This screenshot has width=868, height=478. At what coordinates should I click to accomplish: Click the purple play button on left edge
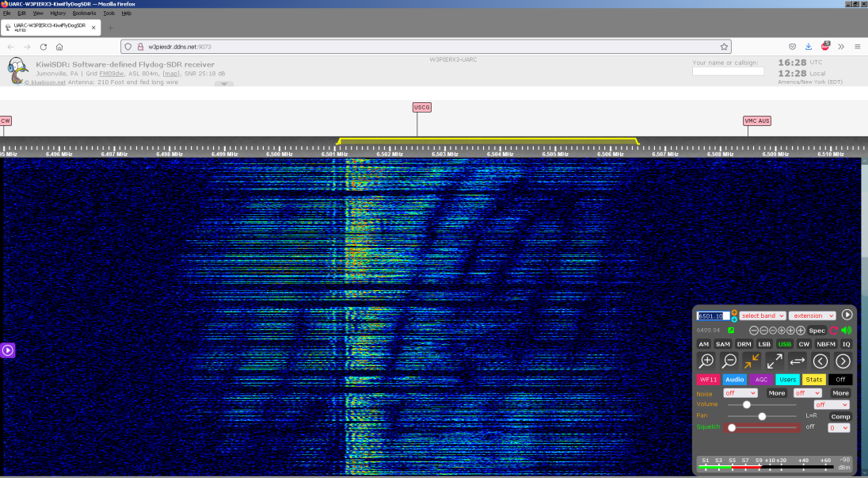8,350
